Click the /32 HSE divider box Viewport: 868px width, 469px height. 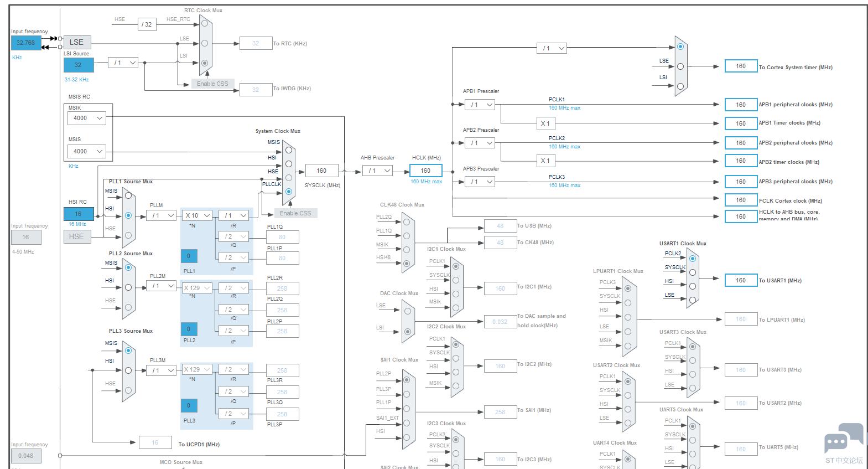[x=147, y=24]
